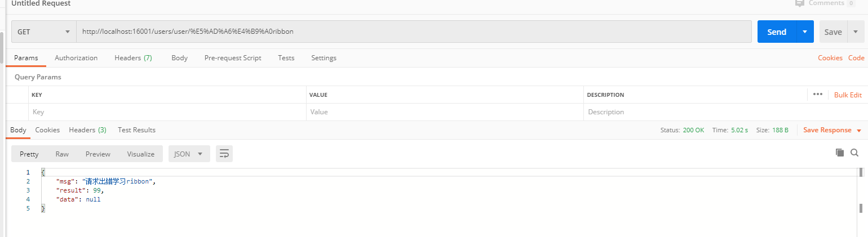Expand the Send button arrow options
The image size is (868, 237).
click(805, 32)
